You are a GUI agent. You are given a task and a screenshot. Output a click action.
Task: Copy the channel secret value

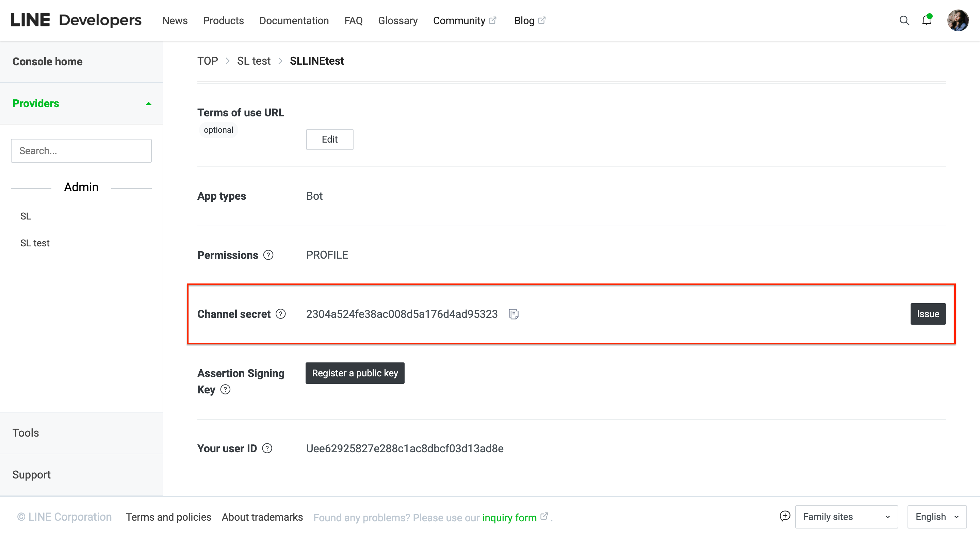click(x=513, y=314)
